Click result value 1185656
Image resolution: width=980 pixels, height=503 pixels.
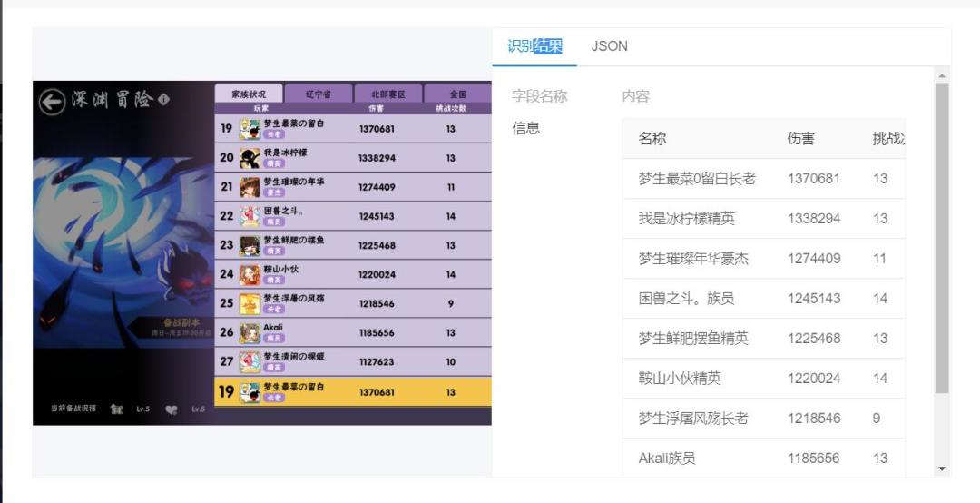tap(814, 459)
